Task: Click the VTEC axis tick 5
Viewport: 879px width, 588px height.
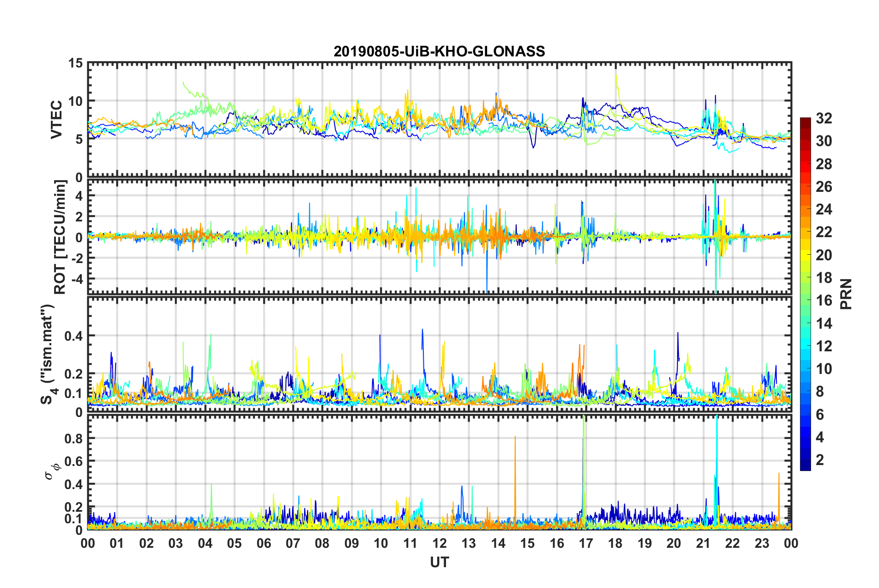Action: point(79,140)
